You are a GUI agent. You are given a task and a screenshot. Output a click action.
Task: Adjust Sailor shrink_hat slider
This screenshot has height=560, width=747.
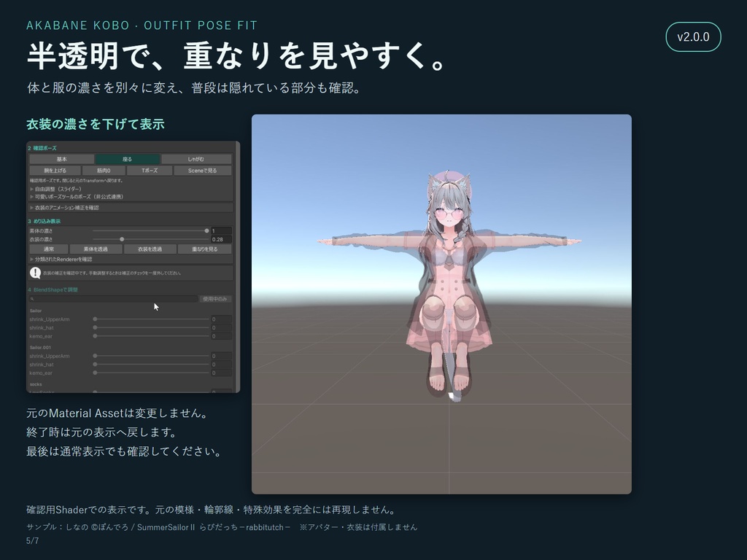coord(152,328)
